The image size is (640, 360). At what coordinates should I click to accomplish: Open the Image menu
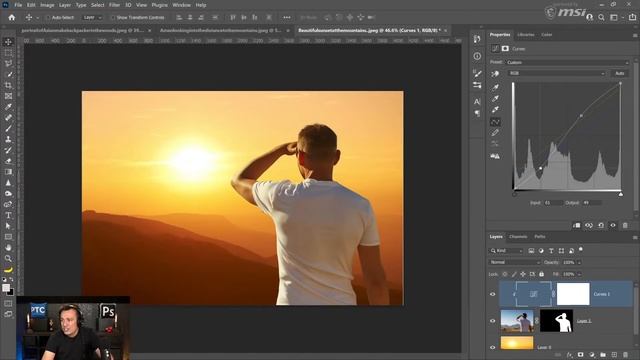tap(47, 5)
